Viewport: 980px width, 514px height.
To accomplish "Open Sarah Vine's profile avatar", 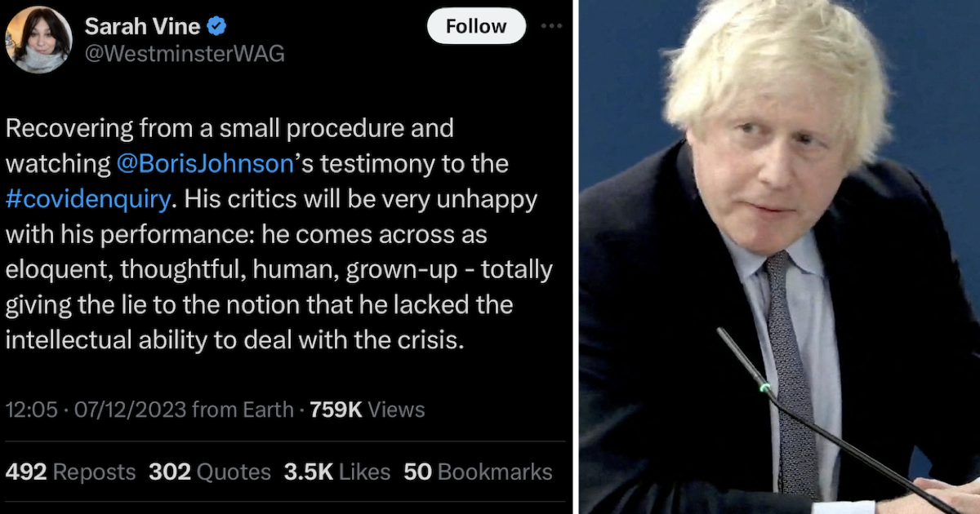I will pyautogui.click(x=39, y=39).
